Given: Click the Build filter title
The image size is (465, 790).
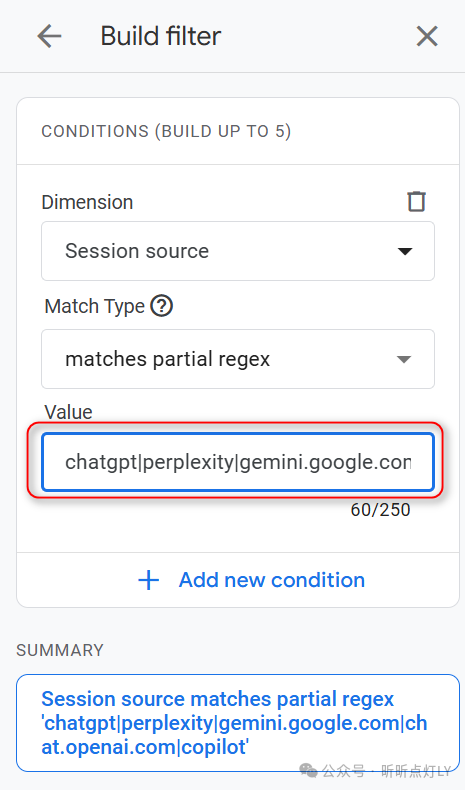Looking at the screenshot, I should point(161,36).
